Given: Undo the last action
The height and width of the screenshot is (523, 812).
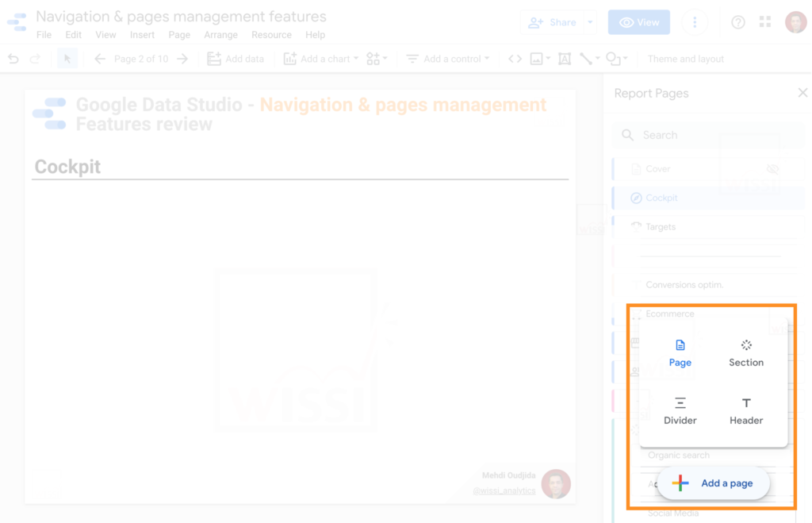Looking at the screenshot, I should click(13, 59).
